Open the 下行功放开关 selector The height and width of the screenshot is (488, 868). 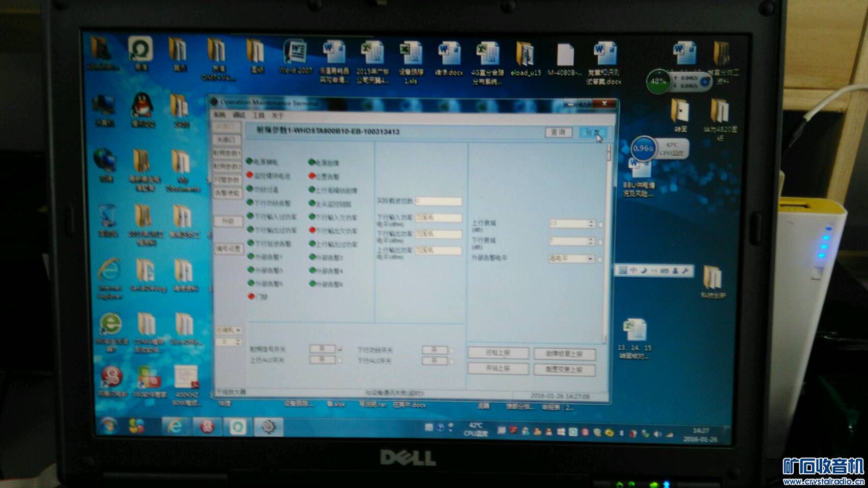(x=435, y=350)
